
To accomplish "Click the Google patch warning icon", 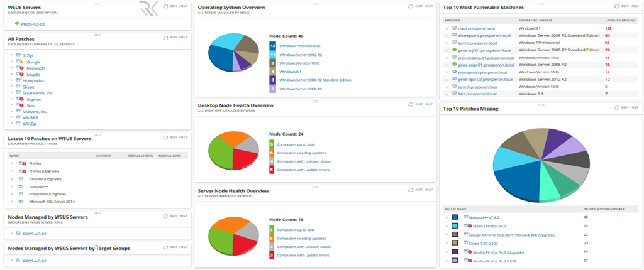I will tap(19, 62).
